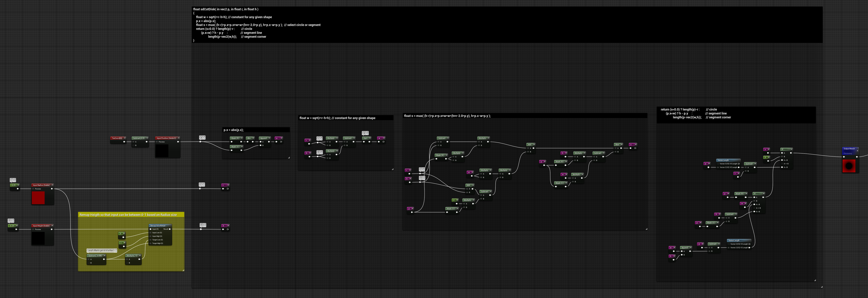Click resize handle of 'float s = max' comment
The image size is (868, 298).
(646, 229)
